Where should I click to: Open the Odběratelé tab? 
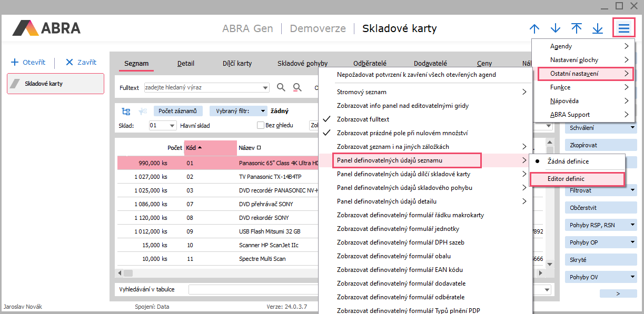click(370, 63)
